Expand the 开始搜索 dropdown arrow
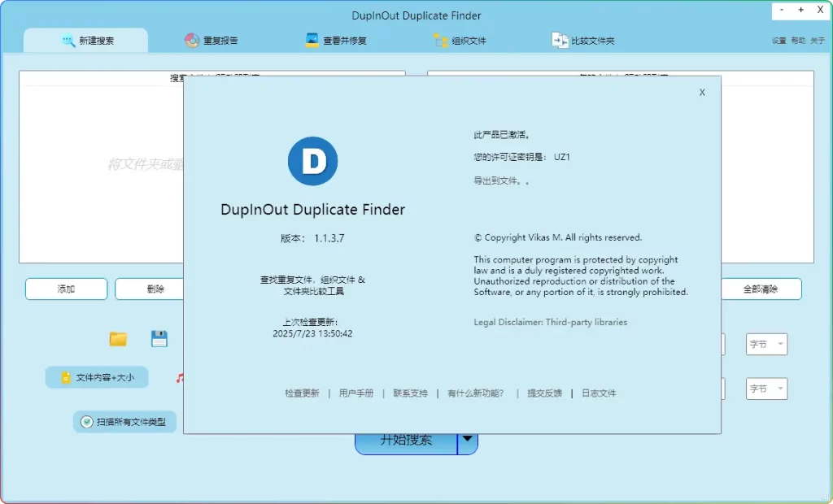Screen dimensions: 833x504 pyautogui.click(x=468, y=444)
